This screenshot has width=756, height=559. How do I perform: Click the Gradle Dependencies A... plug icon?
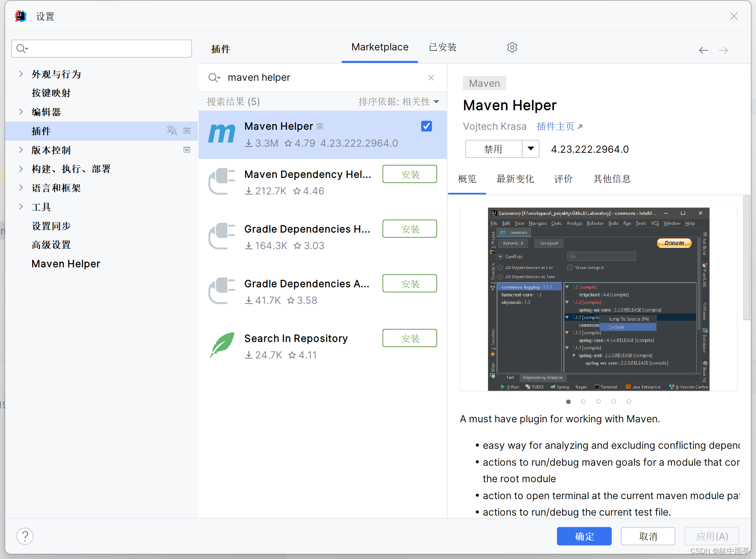[x=222, y=291]
